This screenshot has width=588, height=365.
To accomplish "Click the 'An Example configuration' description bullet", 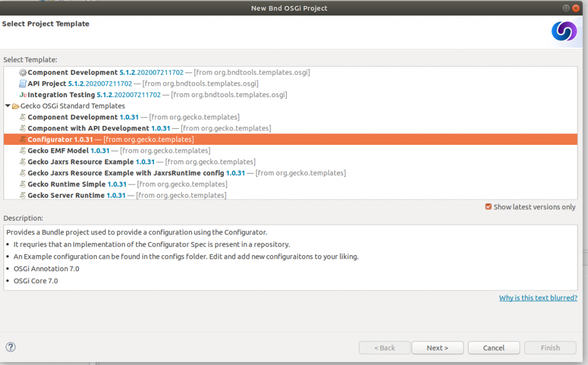I will (x=186, y=257).
